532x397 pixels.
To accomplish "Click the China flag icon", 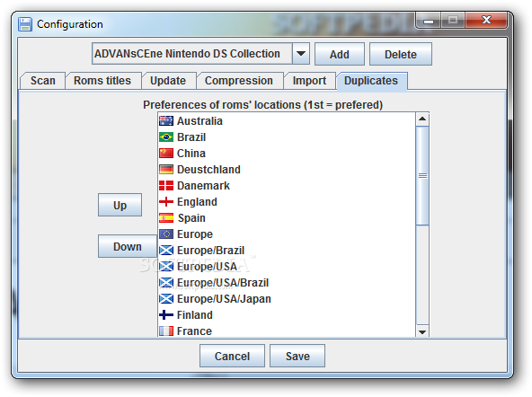I will (166, 154).
